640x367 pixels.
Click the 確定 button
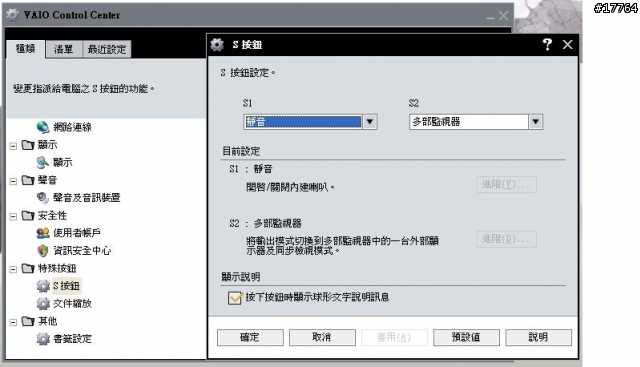point(250,338)
